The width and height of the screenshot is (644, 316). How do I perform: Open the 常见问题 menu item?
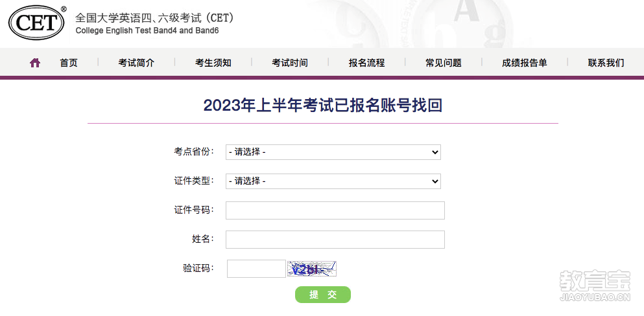[x=444, y=63]
